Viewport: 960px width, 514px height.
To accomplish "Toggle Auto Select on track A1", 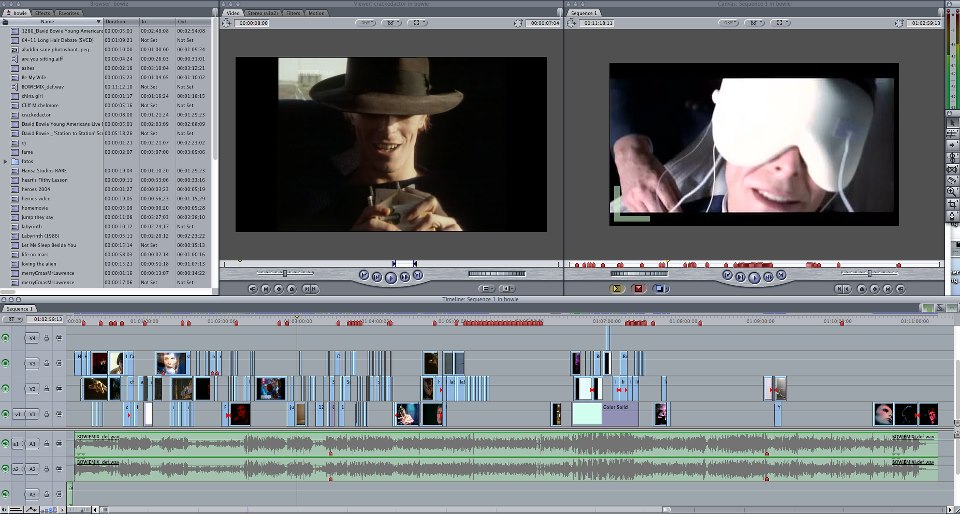I will [x=59, y=444].
